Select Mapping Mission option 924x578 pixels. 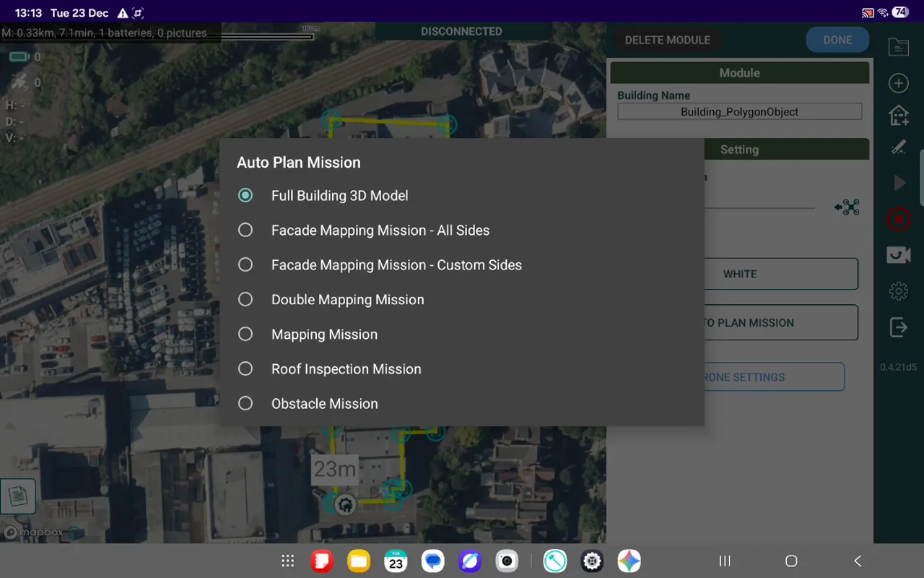click(x=324, y=334)
